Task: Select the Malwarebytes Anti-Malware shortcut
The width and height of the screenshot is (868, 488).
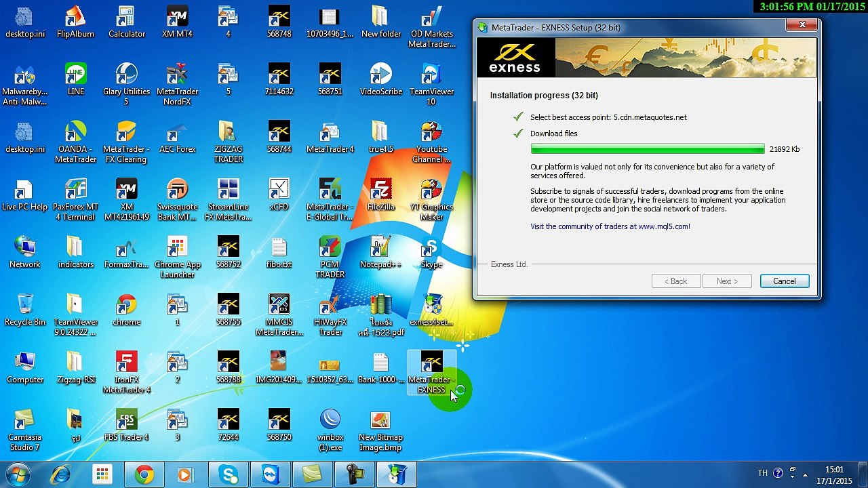Action: (x=24, y=85)
